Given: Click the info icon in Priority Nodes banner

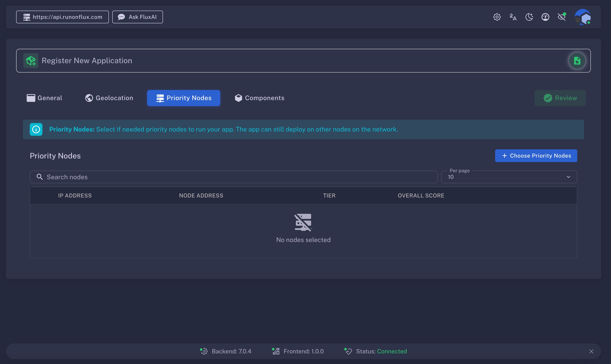Looking at the screenshot, I should pyautogui.click(x=36, y=129).
